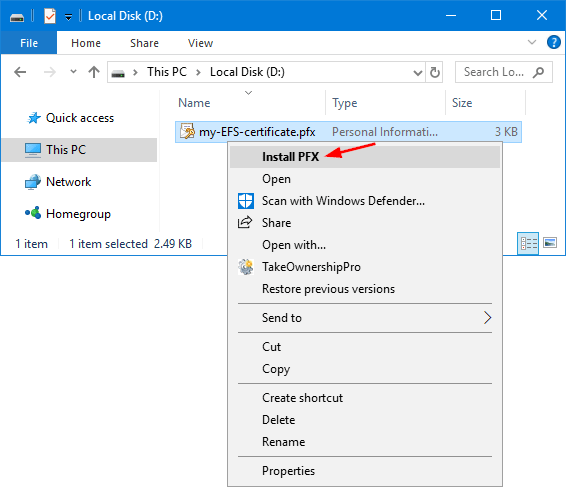Image resolution: width=566 pixels, height=487 pixels.
Task: Navigate up one folder level arrow
Action: click(x=94, y=72)
